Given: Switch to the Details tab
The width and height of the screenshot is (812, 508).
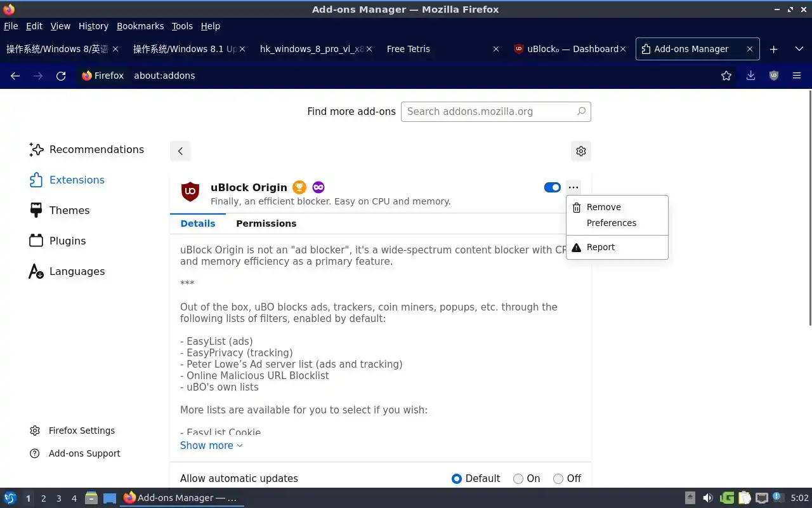Looking at the screenshot, I should pyautogui.click(x=198, y=224).
